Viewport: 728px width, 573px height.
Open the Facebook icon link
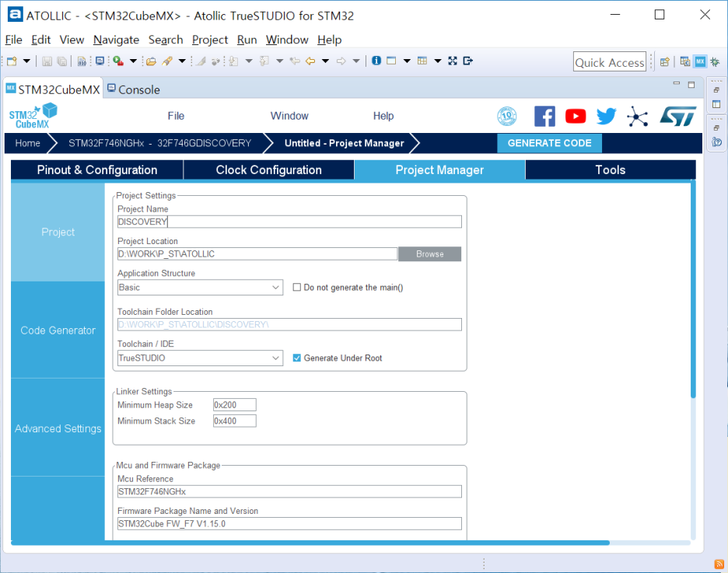tap(544, 116)
